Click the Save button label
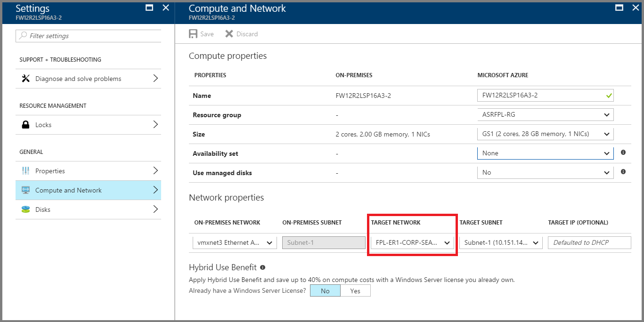The height and width of the screenshot is (322, 644). click(x=206, y=34)
